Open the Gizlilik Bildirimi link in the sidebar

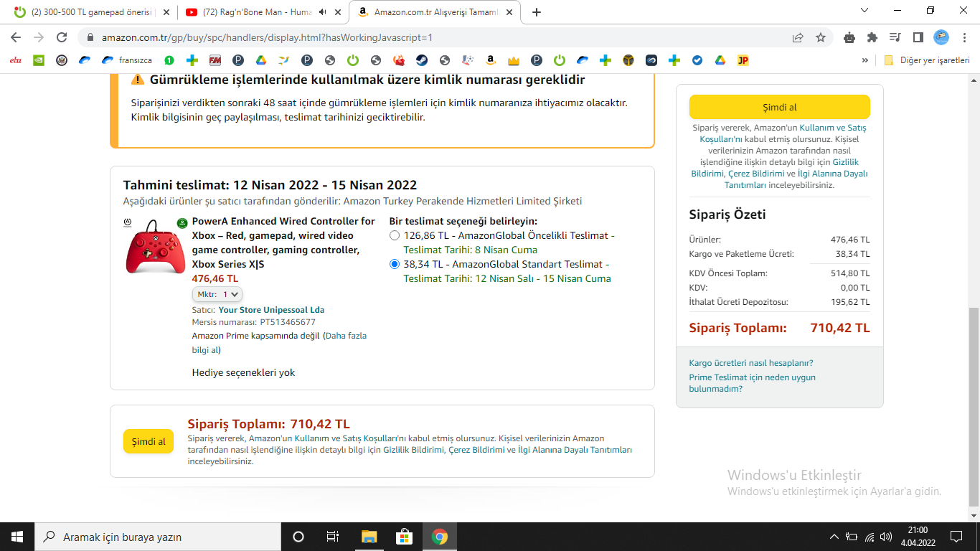(x=775, y=168)
